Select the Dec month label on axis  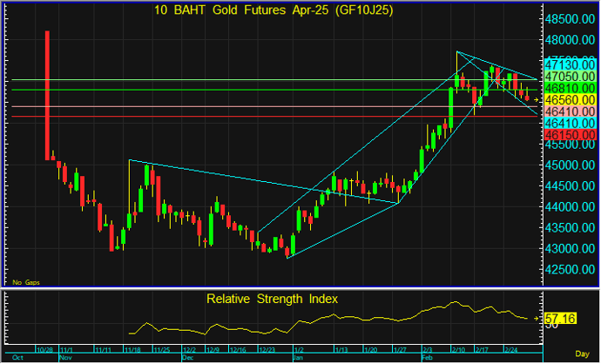point(188,358)
